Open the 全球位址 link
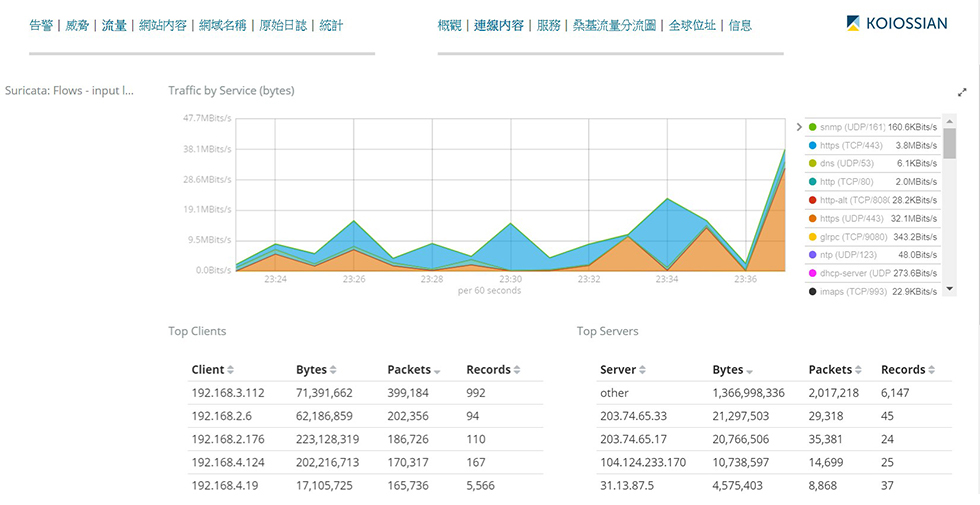The height and width of the screenshot is (505, 980). pyautogui.click(x=692, y=25)
